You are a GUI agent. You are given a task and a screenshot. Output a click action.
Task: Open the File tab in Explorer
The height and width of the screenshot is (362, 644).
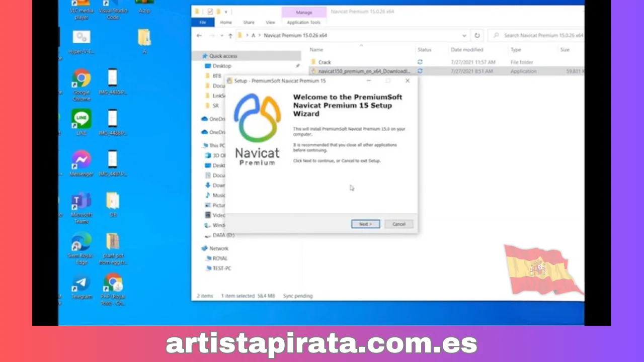click(203, 23)
